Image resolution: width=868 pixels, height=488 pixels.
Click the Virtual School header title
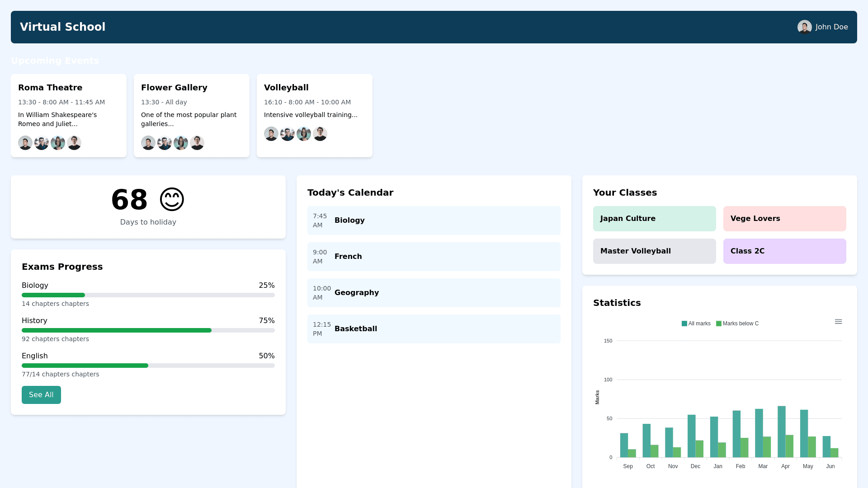pyautogui.click(x=62, y=27)
